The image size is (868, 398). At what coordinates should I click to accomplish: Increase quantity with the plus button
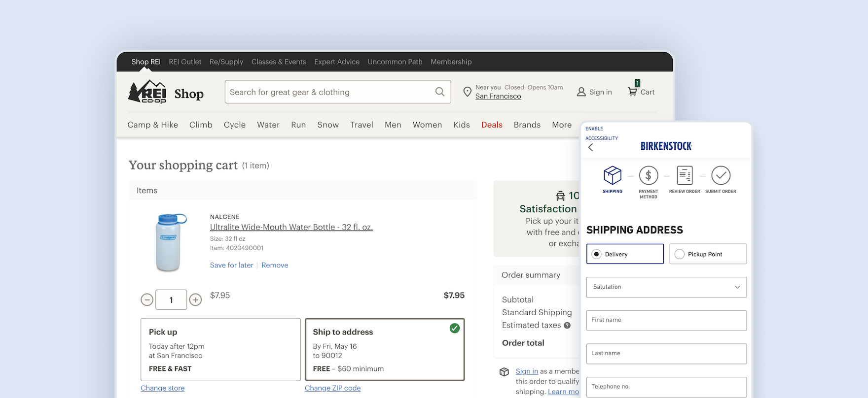pyautogui.click(x=196, y=299)
